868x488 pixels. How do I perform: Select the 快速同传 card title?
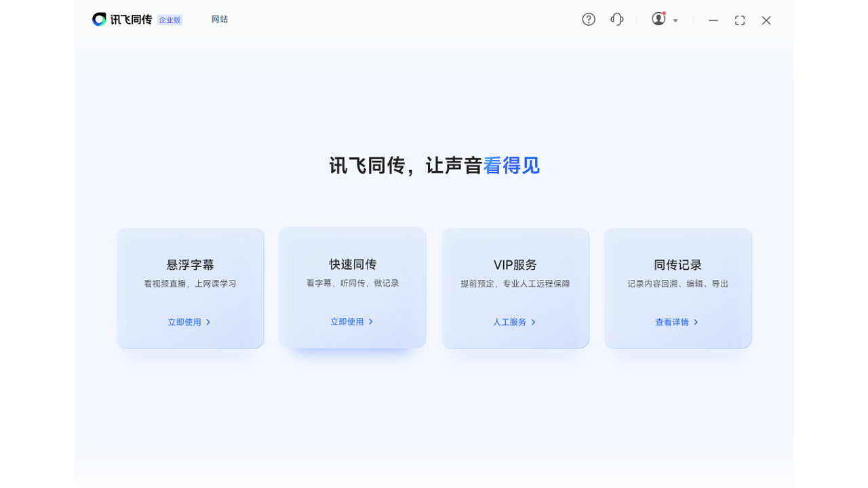pos(353,264)
